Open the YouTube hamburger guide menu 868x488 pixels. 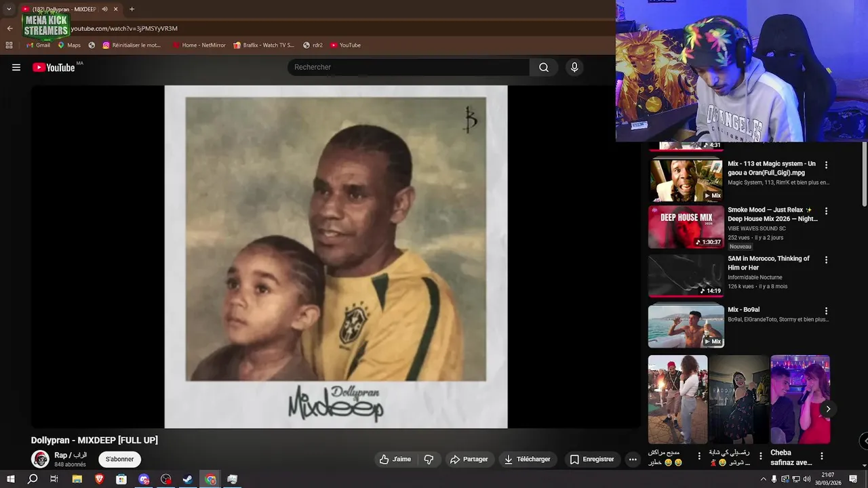[x=16, y=67]
